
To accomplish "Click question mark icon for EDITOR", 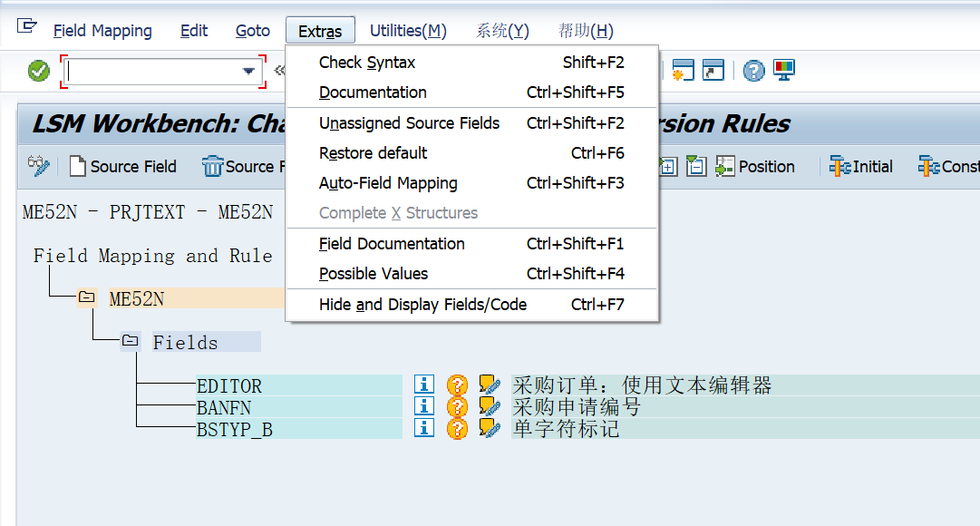I will click(457, 385).
